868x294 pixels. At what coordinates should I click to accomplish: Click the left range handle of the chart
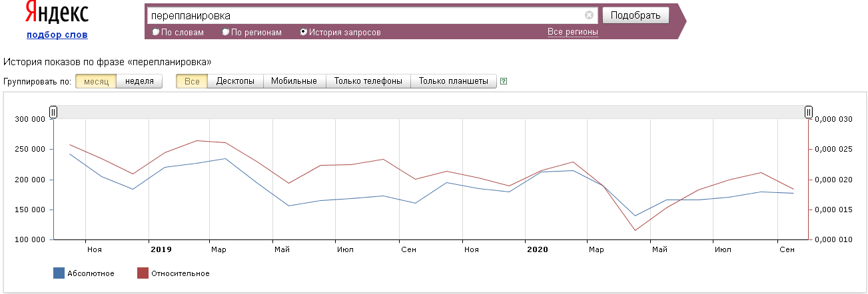tap(54, 112)
